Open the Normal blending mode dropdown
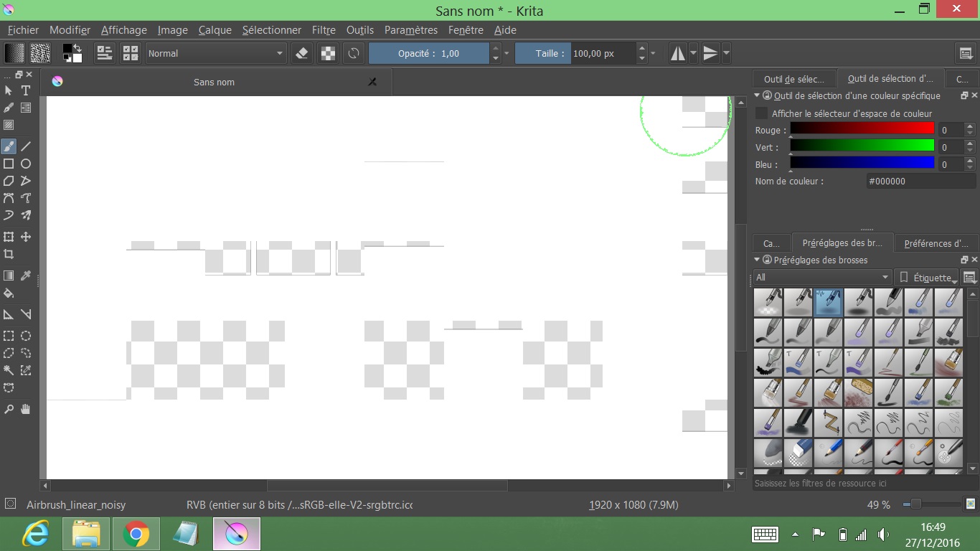The width and height of the screenshot is (980, 551). 215,53
